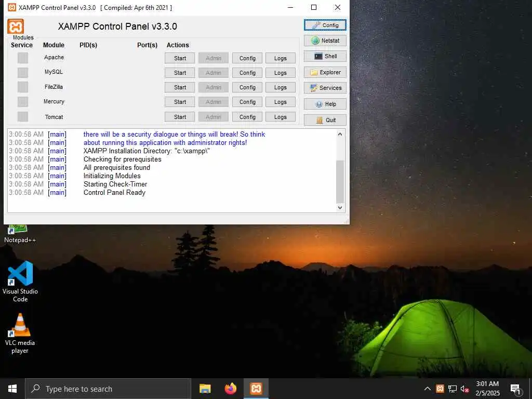Toggle the Mercury service checkbox
The width and height of the screenshot is (532, 399).
(23, 102)
